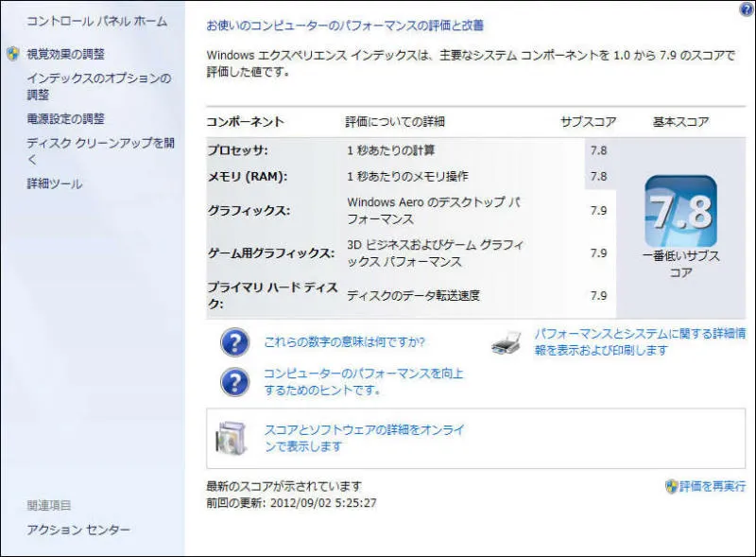Click the printer icon for detailed information

pyautogui.click(x=506, y=345)
